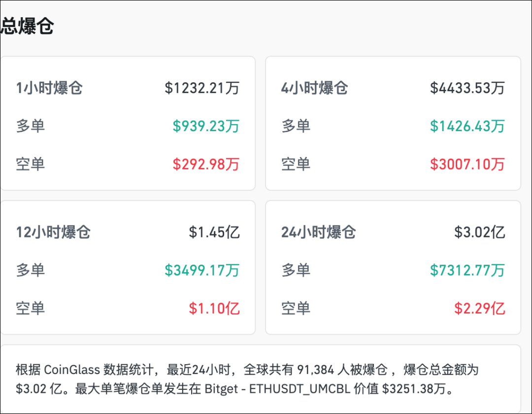532x414 pixels.
Task: Select the 4小时爆仓 card title
Action: click(x=315, y=88)
